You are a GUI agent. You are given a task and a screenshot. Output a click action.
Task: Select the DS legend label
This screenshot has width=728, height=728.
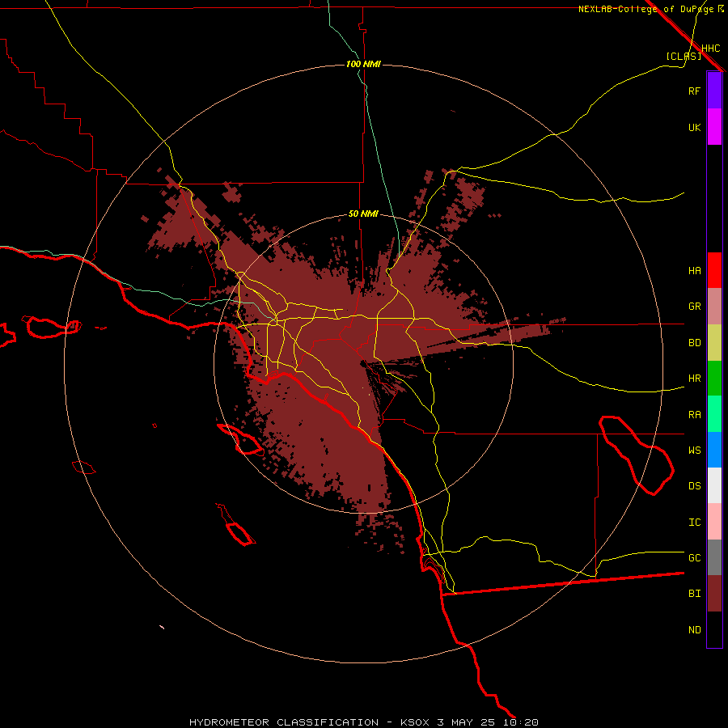click(694, 486)
